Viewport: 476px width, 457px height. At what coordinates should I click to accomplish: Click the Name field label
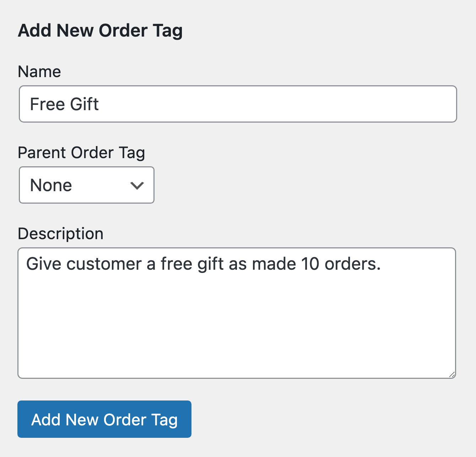click(39, 71)
